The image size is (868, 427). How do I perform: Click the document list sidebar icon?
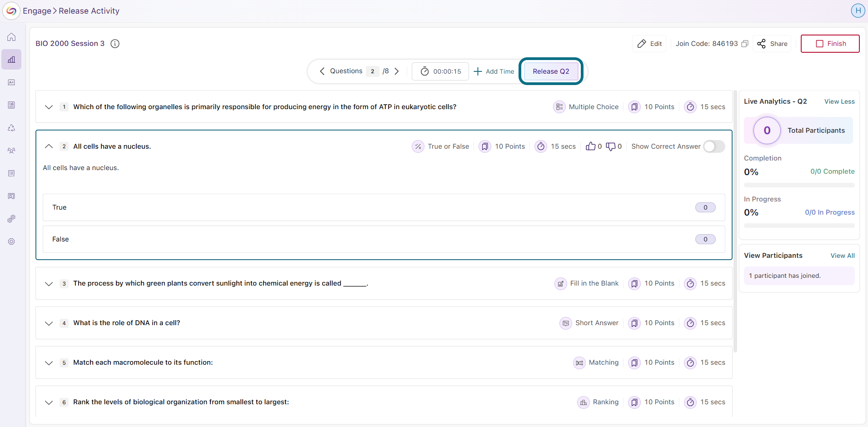pyautogui.click(x=11, y=105)
